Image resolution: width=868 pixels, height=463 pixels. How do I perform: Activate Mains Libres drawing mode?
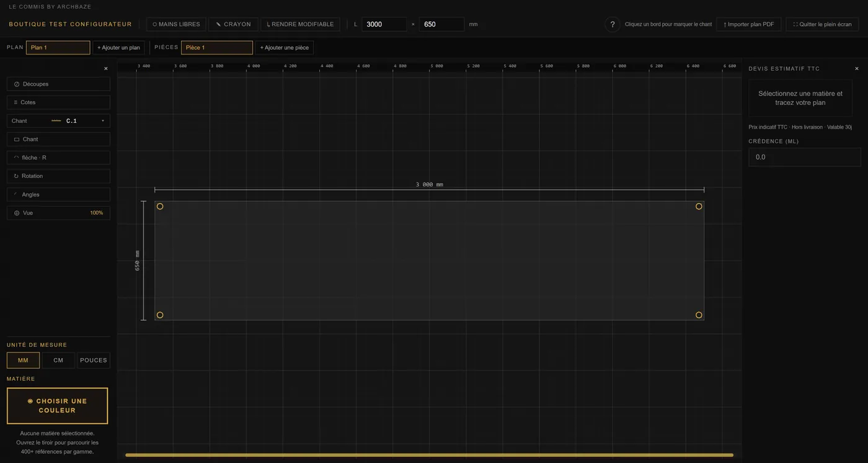(x=176, y=24)
